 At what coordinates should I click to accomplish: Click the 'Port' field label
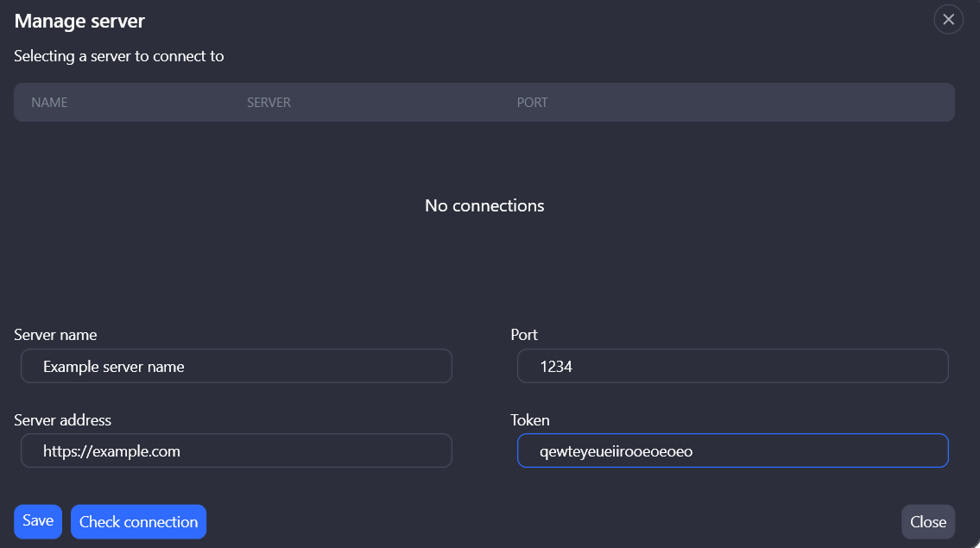(x=524, y=335)
